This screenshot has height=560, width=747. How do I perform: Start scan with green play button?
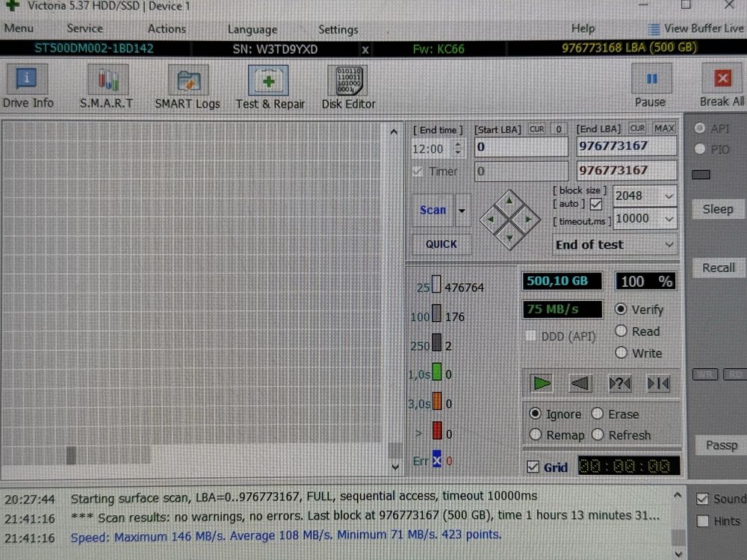click(542, 383)
